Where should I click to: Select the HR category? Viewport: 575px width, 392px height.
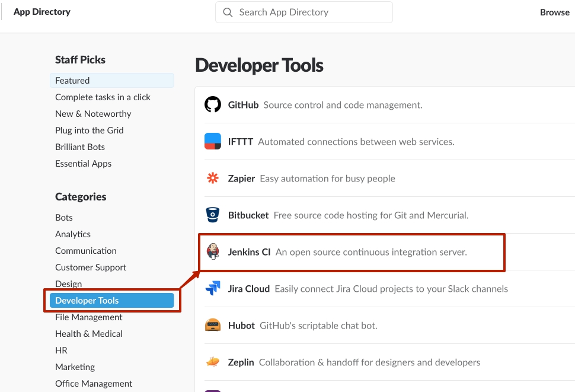pos(61,350)
